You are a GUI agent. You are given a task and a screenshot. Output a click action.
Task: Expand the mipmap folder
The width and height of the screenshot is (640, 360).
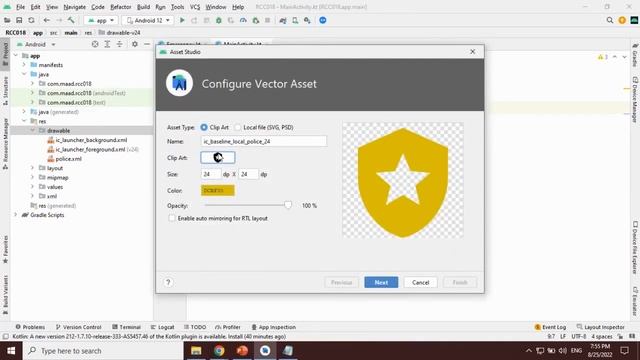pyautogui.click(x=32, y=177)
